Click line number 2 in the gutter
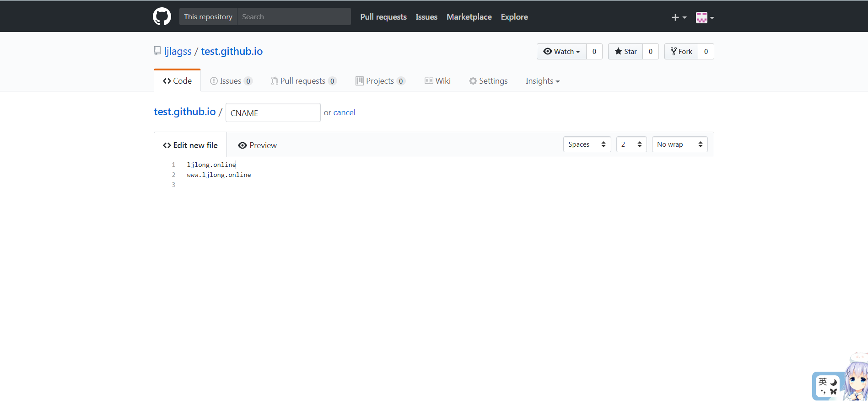This screenshot has height=411, width=868. 173,175
